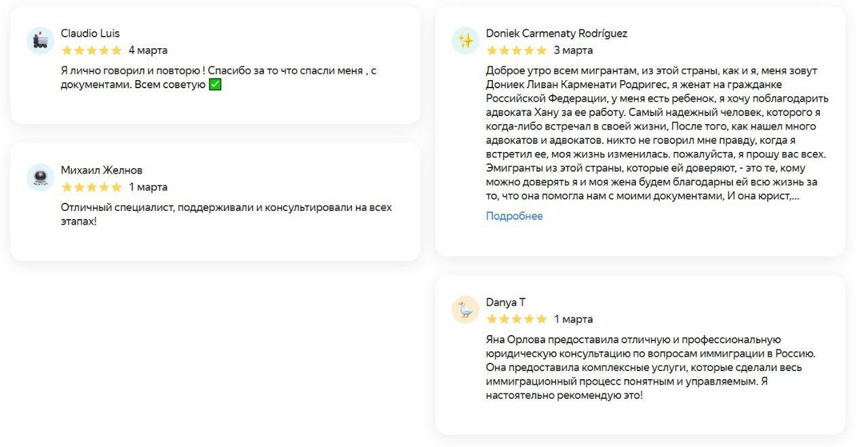This screenshot has width=868, height=447.
Task: Click Doniek Carmenaty sparkles avatar icon
Action: pyautogui.click(x=466, y=41)
